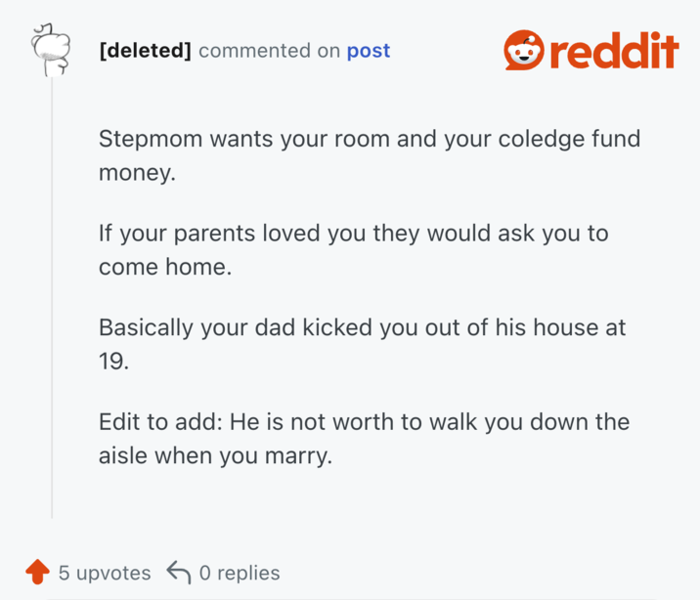This screenshot has height=600, width=700.
Task: Click the "aisle when you marry." line
Action: [215, 456]
